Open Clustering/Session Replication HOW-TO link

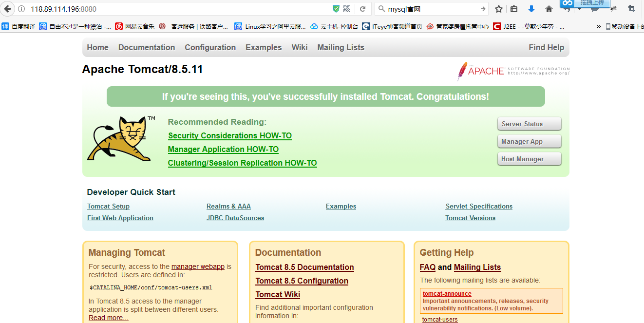click(x=243, y=163)
